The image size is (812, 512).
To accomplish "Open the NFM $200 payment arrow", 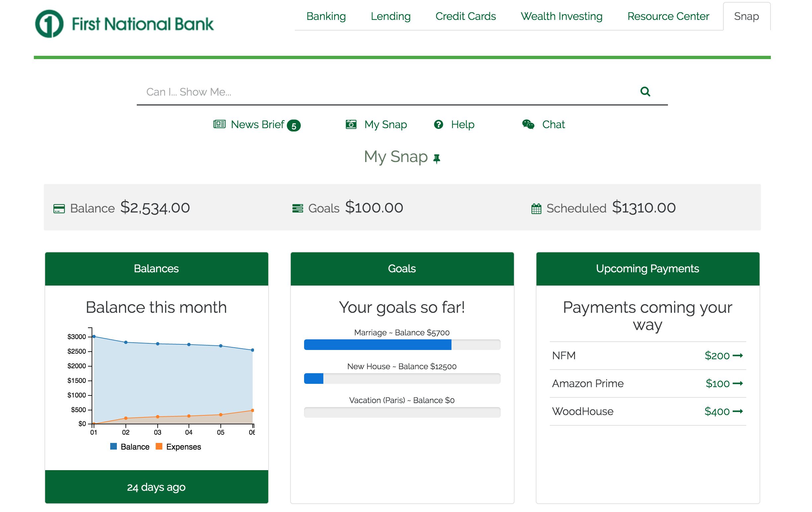I will click(738, 355).
